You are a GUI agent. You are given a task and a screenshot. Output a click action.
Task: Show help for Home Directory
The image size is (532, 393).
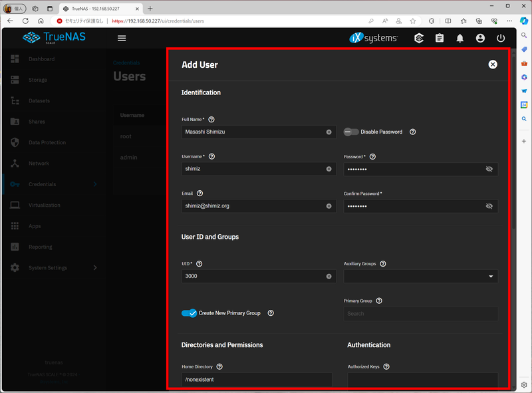click(x=219, y=366)
